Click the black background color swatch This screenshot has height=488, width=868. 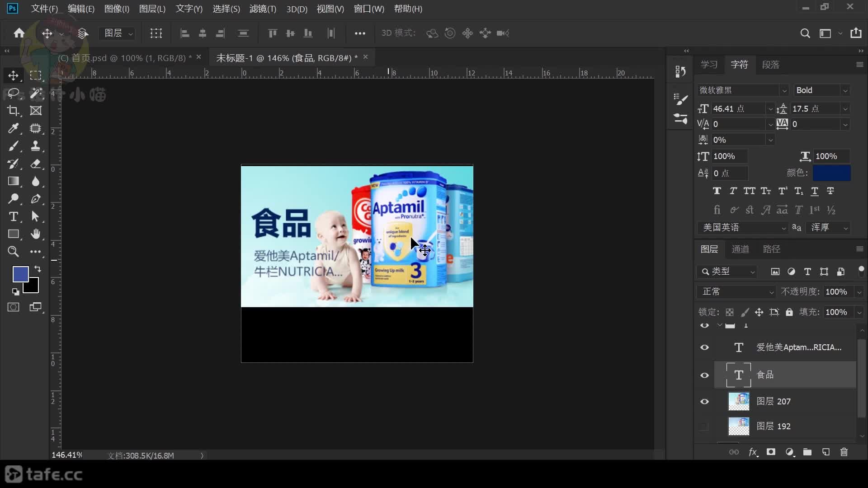33,287
